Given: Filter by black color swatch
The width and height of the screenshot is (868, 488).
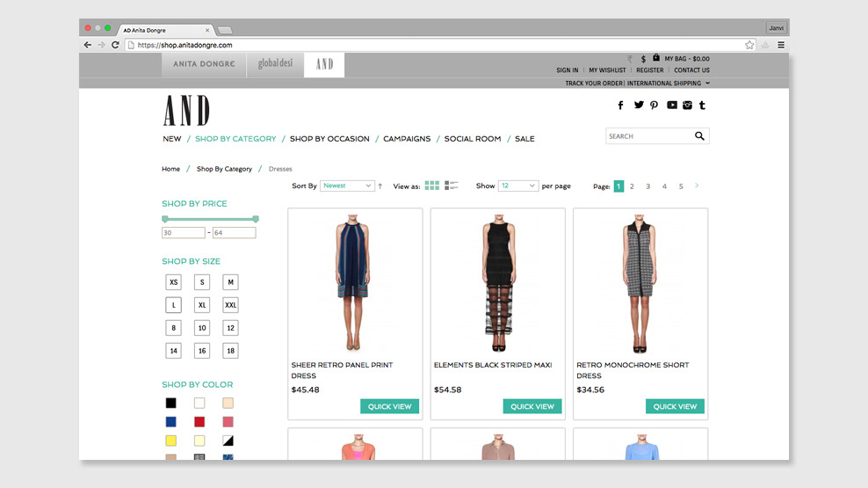Looking at the screenshot, I should pyautogui.click(x=171, y=403).
